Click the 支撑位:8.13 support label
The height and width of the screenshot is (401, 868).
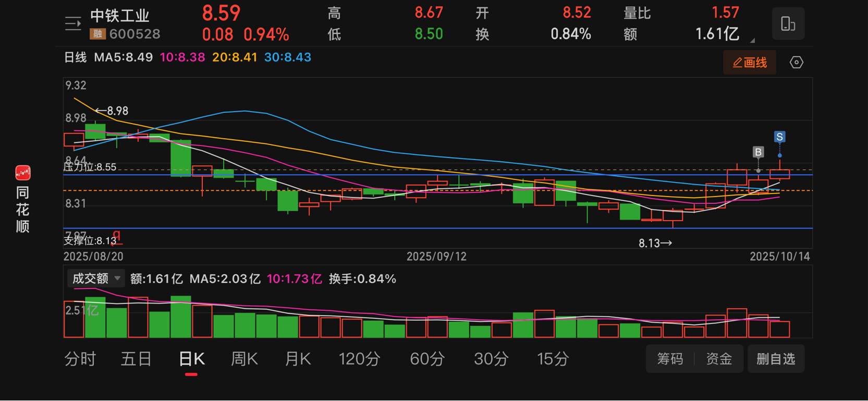(x=90, y=240)
